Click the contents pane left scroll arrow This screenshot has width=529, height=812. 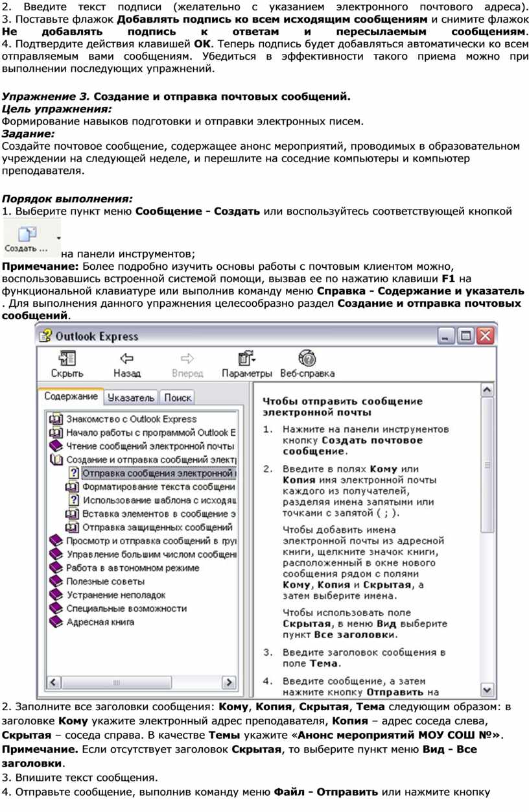point(54,682)
